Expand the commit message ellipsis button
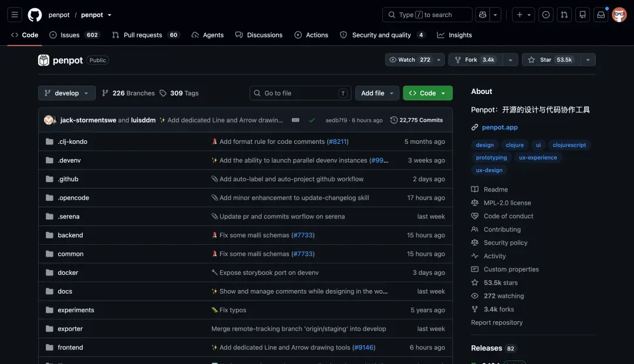 click(295, 120)
